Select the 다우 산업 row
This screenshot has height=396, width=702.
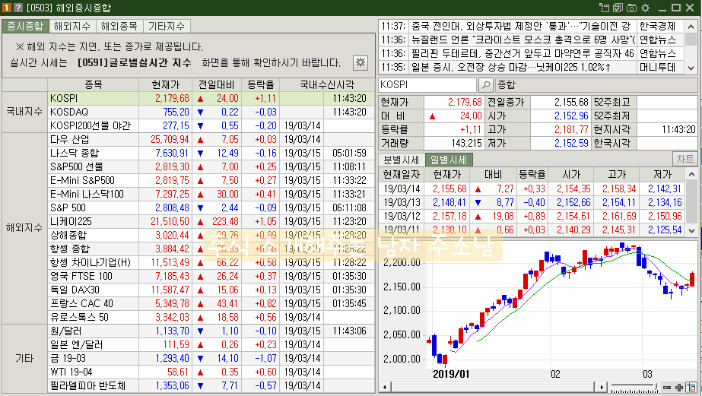click(x=211, y=140)
